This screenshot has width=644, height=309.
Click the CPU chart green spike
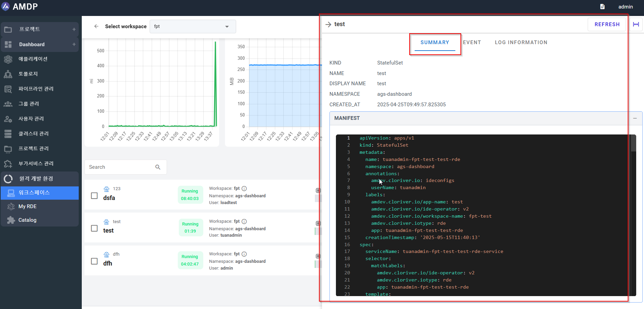coord(215,84)
